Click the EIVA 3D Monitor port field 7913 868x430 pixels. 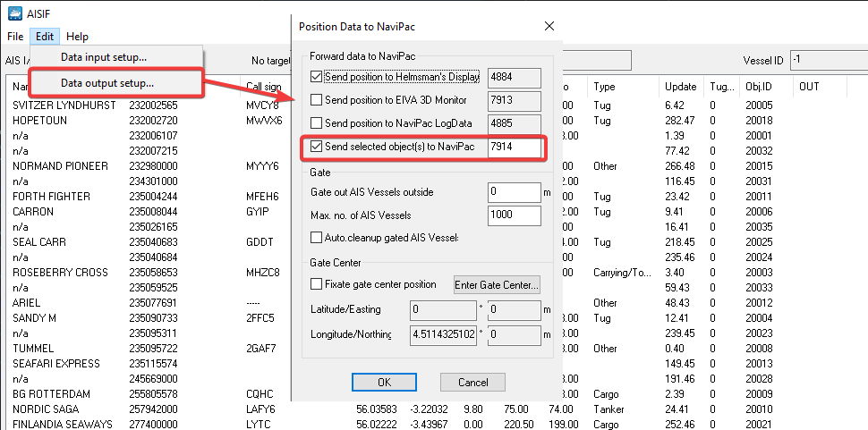tap(515, 101)
